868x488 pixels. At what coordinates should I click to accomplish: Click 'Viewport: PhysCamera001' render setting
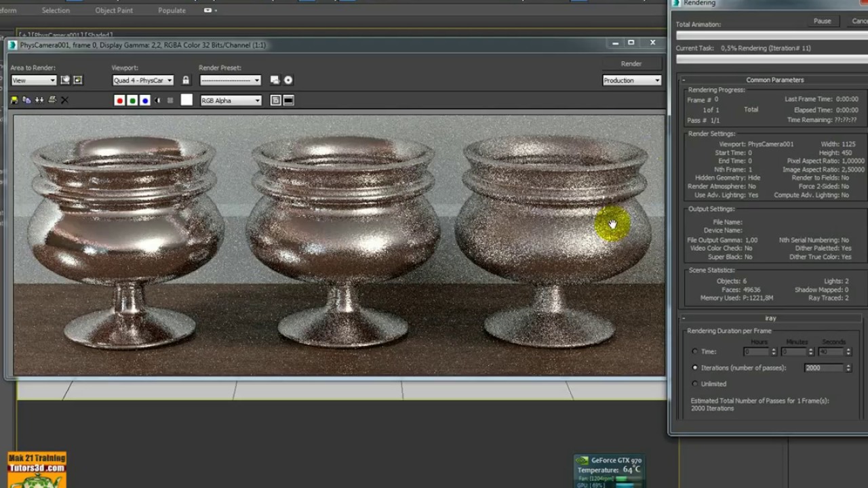click(x=756, y=144)
